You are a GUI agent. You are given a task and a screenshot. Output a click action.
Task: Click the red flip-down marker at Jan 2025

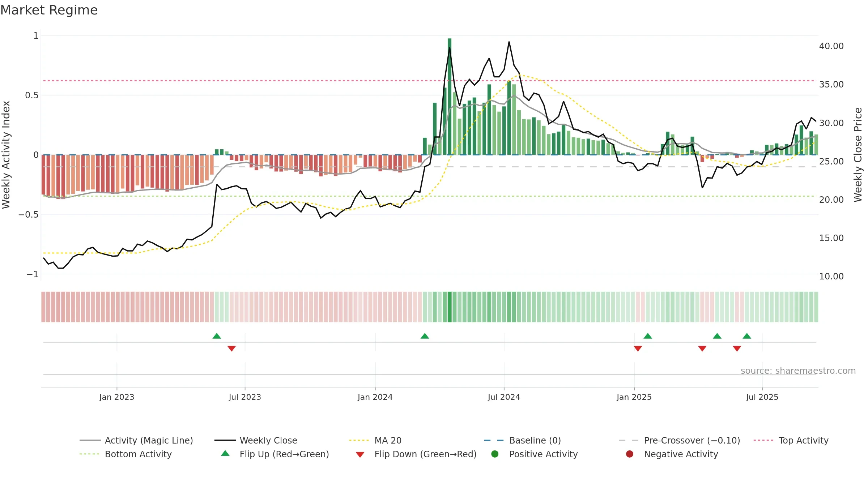pos(638,348)
